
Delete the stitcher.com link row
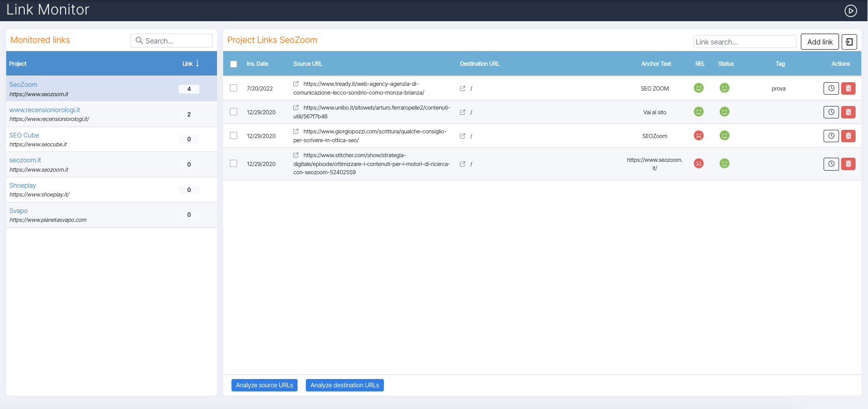tap(848, 164)
